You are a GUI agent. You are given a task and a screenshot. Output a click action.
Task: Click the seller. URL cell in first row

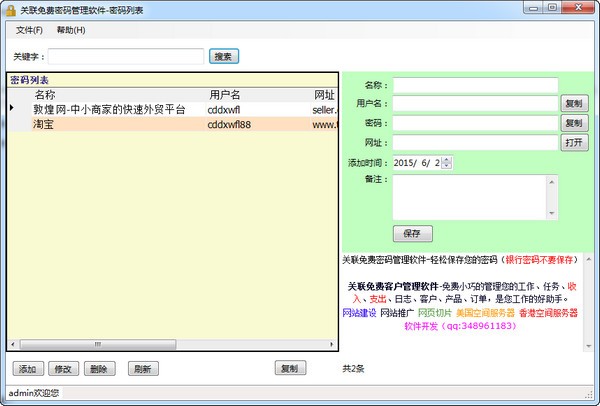tap(324, 110)
